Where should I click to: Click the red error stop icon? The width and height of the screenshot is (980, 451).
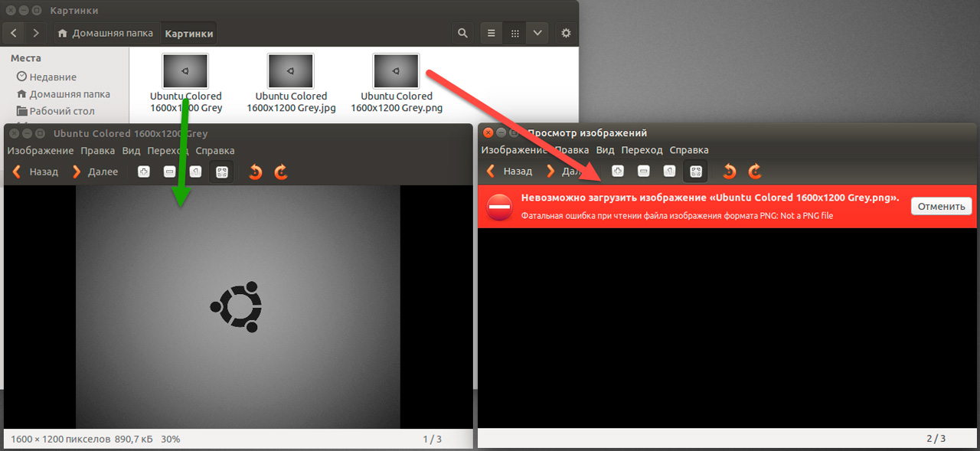pos(499,207)
